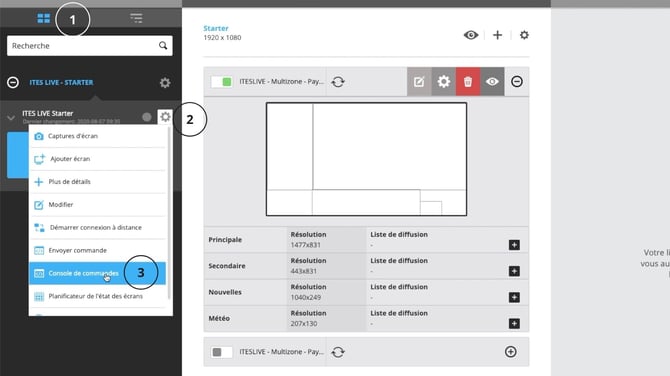Open the Starter preview eye icon at top
Screen dimensions: 670x376
pyautogui.click(x=471, y=35)
